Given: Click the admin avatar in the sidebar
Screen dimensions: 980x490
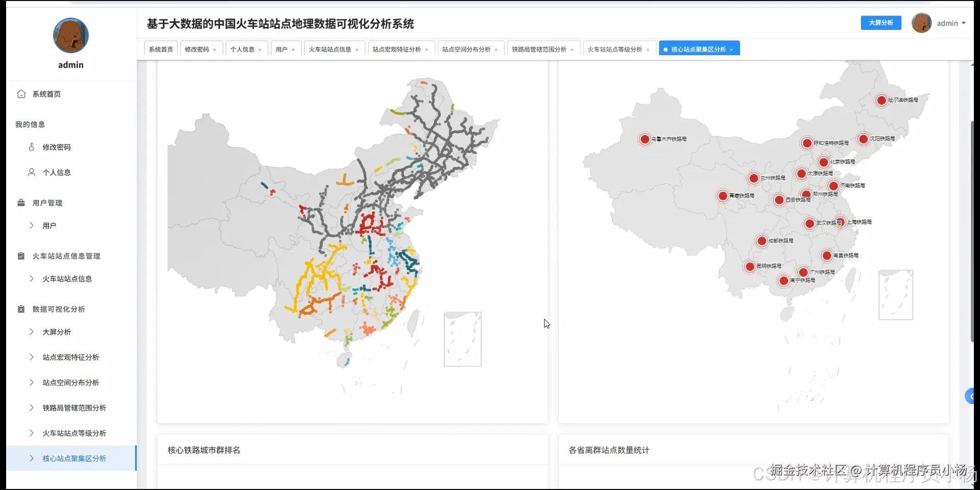Looking at the screenshot, I should pyautogui.click(x=71, y=36).
